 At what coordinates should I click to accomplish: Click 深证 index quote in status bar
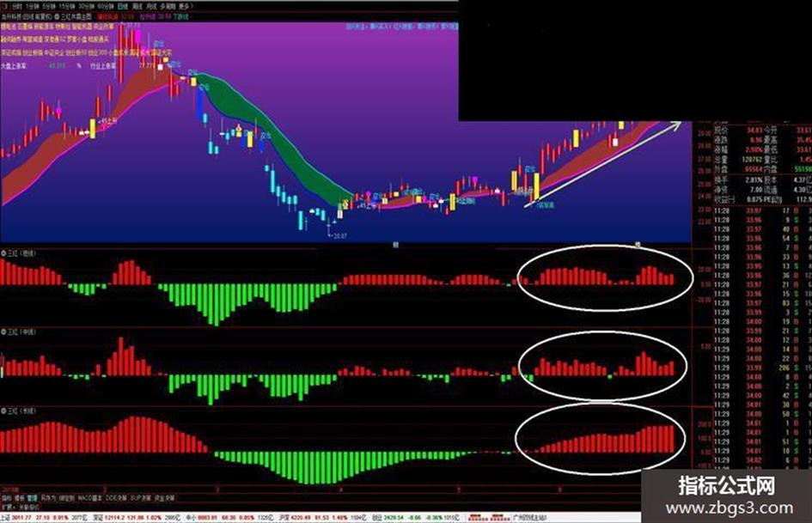coord(136,517)
